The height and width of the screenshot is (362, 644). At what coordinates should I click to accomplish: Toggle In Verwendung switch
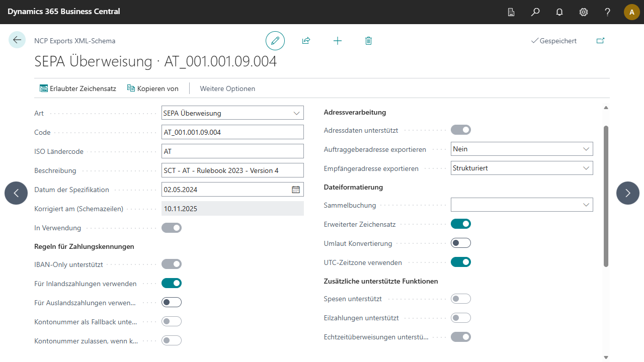tap(172, 228)
